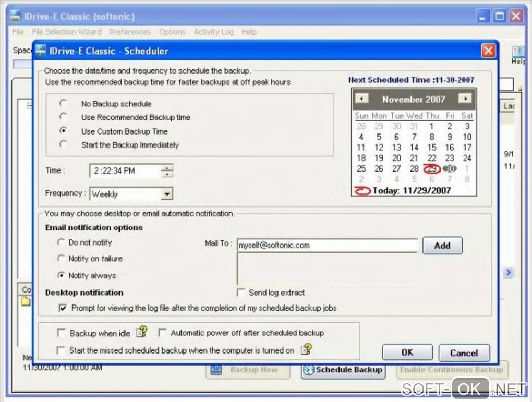Enable Start the missed scheduled backup checkbox
The width and height of the screenshot is (532, 402).
coord(61,350)
